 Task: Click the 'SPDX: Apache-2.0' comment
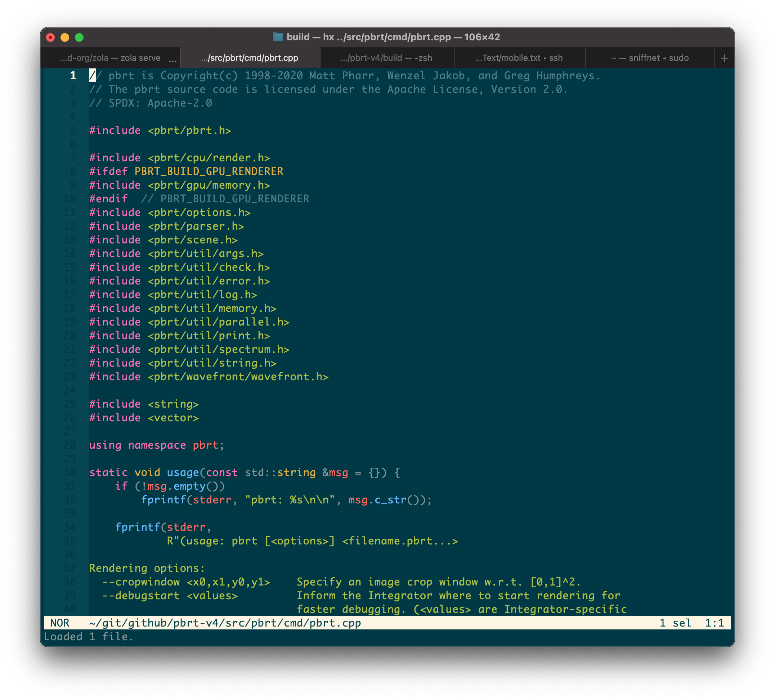coord(151,103)
